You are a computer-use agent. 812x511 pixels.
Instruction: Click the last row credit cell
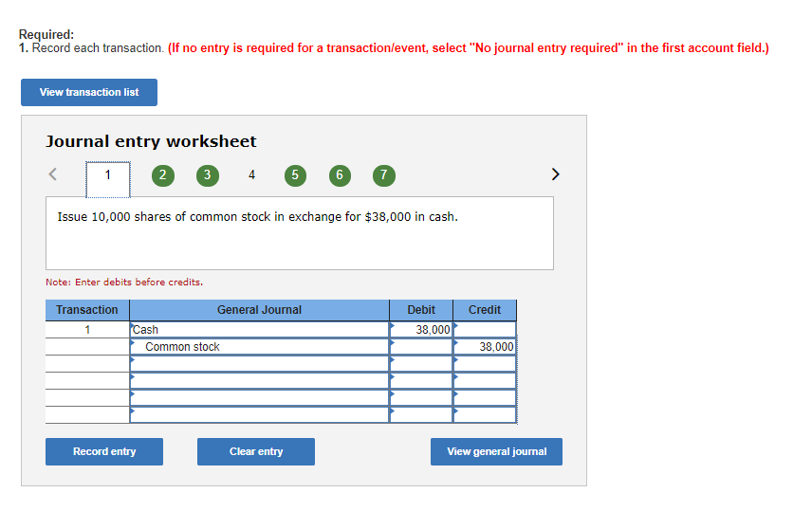tap(485, 414)
